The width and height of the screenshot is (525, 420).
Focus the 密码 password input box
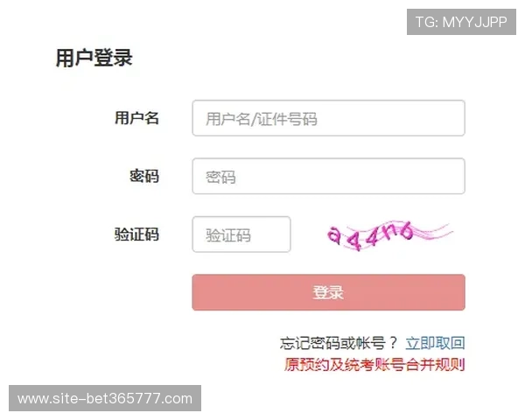tap(328, 176)
